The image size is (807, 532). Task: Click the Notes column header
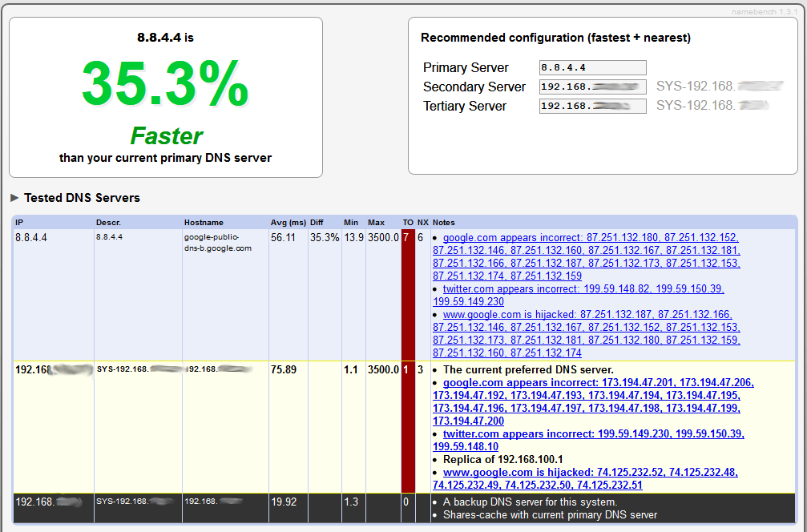tap(443, 222)
